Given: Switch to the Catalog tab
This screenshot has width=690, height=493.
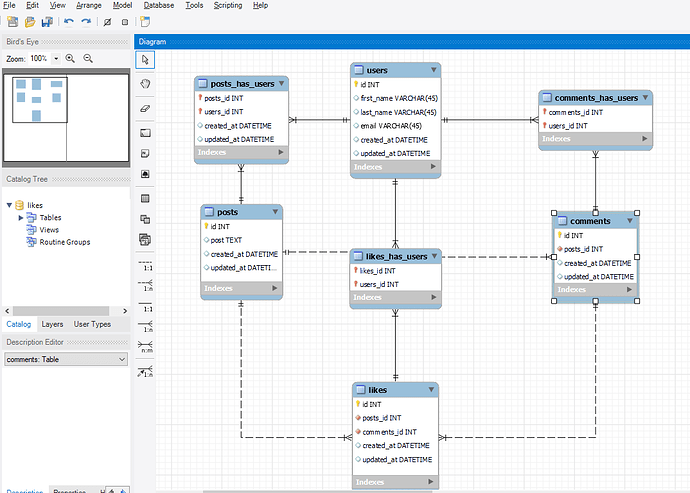Looking at the screenshot, I should (x=18, y=324).
